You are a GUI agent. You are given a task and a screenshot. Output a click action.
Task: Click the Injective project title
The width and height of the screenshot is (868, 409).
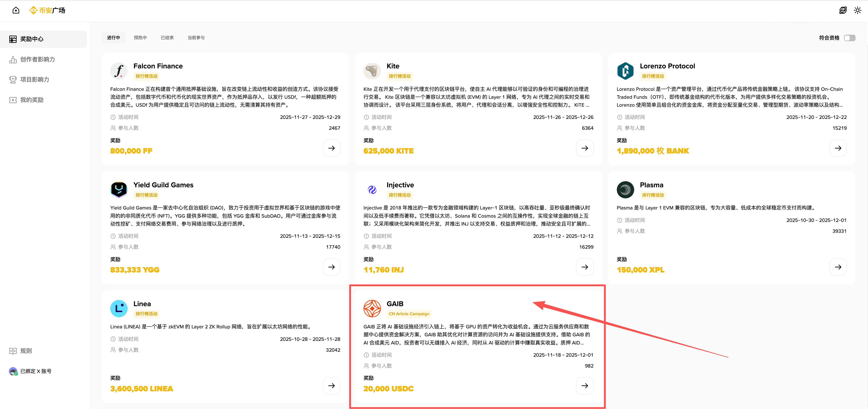pyautogui.click(x=400, y=185)
